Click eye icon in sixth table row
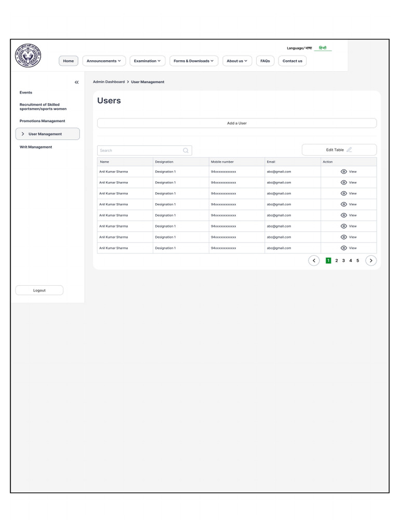 click(344, 226)
